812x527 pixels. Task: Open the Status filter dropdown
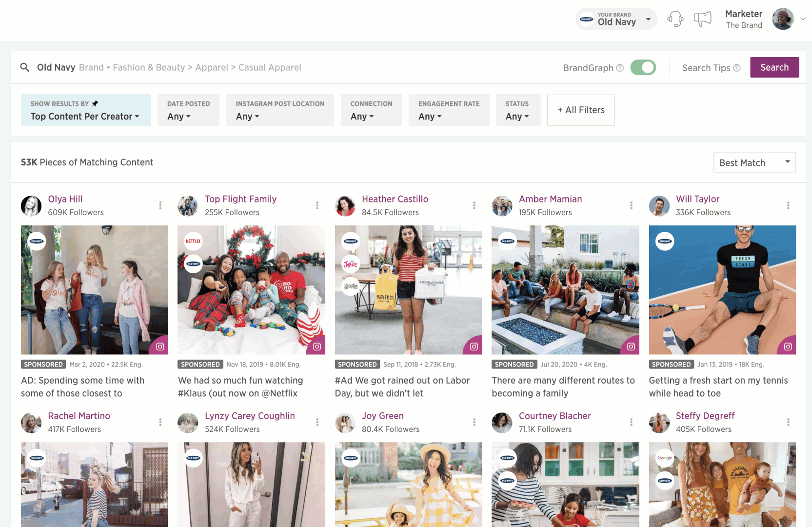coord(518,110)
